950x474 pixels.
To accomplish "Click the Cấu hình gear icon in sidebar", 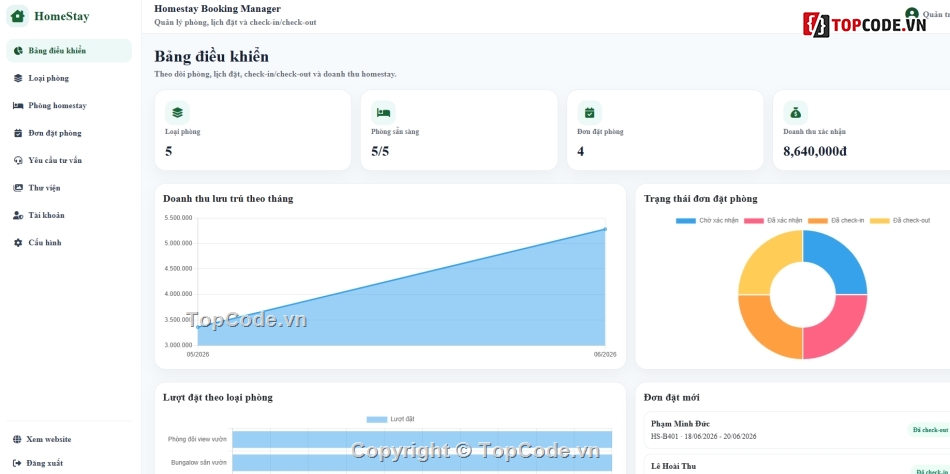I will pos(18,242).
